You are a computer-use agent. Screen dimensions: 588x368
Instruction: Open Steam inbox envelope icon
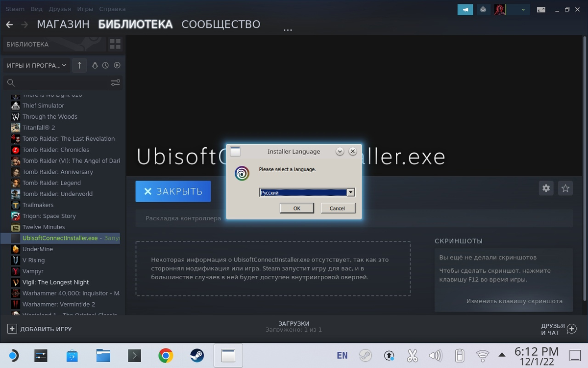[483, 9]
